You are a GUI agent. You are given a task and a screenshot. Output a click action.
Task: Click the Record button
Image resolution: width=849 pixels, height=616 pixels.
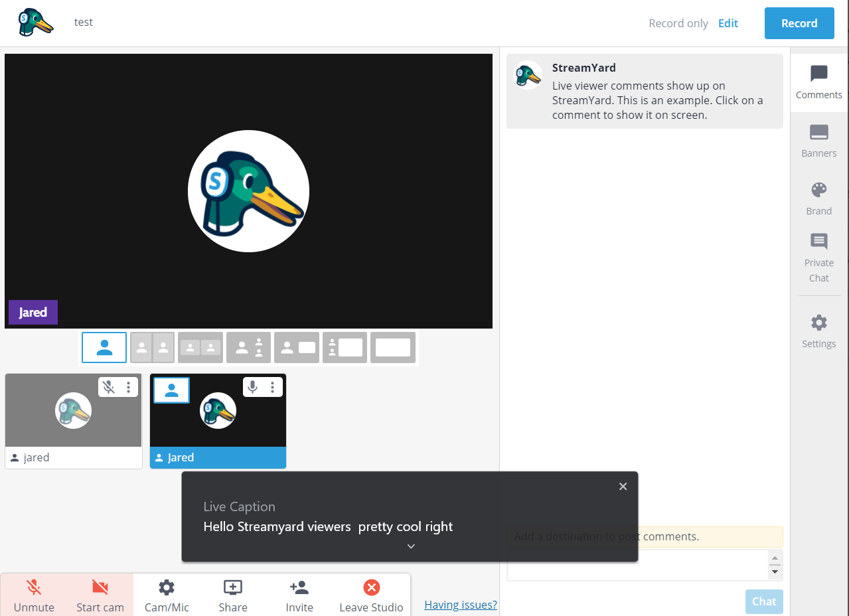tap(799, 23)
